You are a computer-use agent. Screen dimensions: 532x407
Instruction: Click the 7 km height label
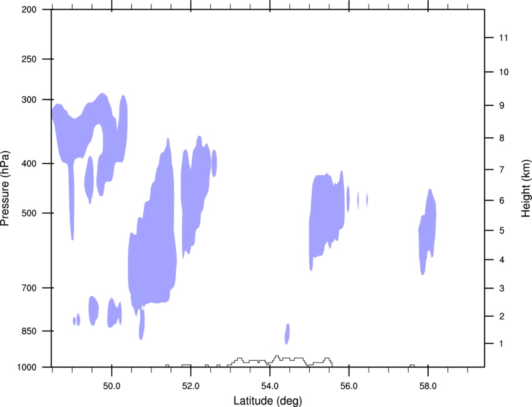click(502, 170)
